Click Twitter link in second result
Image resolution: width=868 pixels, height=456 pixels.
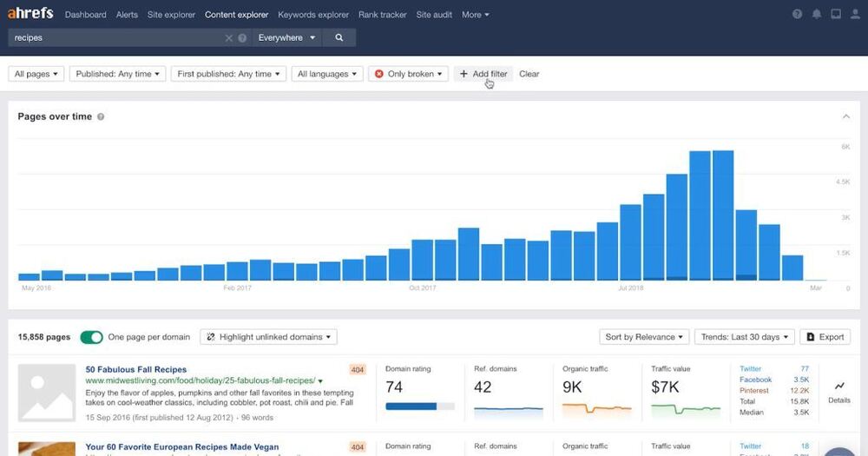tap(750, 446)
